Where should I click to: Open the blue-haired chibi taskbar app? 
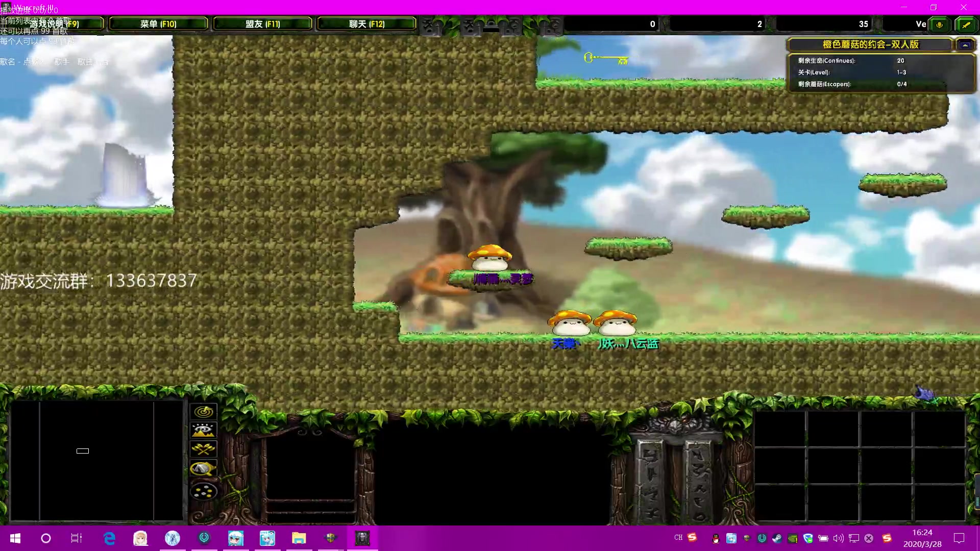[x=236, y=538]
